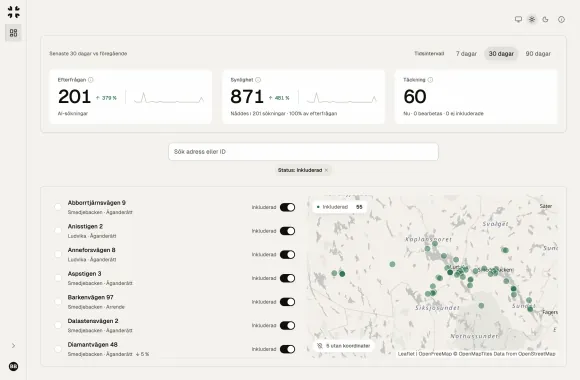Open the Anneforsvägen 8 address

(91, 250)
